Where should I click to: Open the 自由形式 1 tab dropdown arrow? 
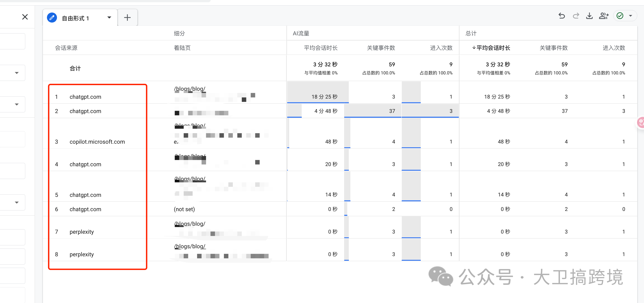pyautogui.click(x=109, y=17)
